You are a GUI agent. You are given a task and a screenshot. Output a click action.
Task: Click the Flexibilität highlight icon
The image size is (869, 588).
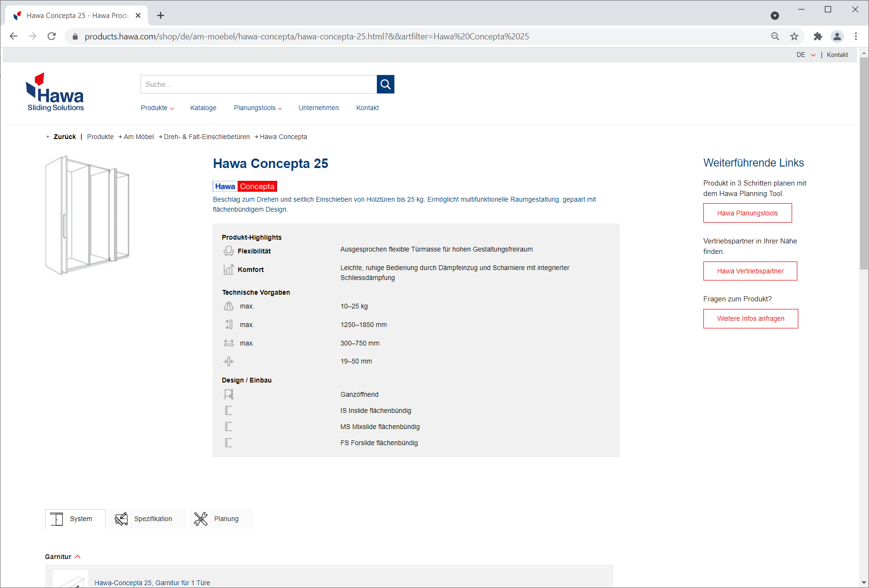click(x=228, y=251)
